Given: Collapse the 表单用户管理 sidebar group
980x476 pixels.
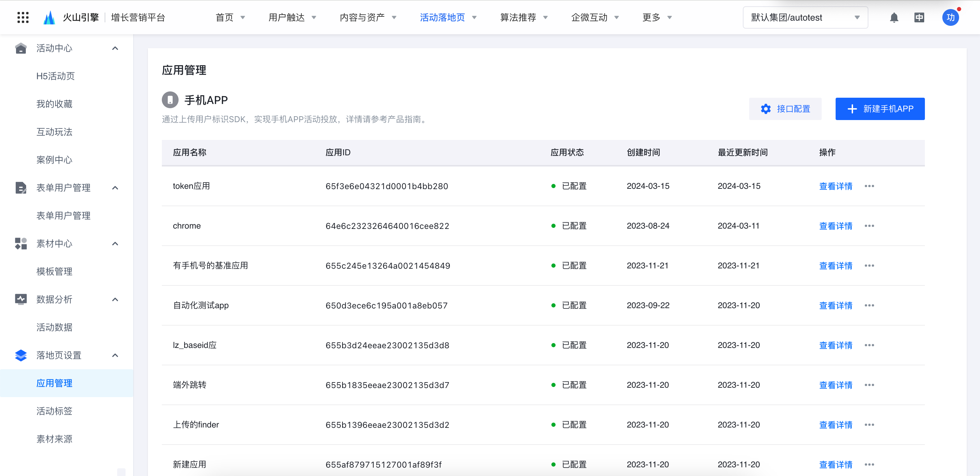Looking at the screenshot, I should [115, 188].
